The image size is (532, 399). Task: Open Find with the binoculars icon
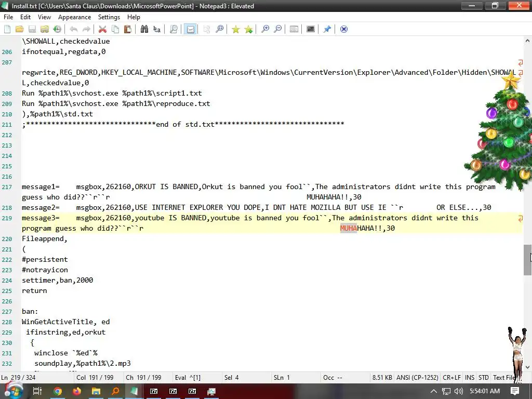(x=144, y=29)
